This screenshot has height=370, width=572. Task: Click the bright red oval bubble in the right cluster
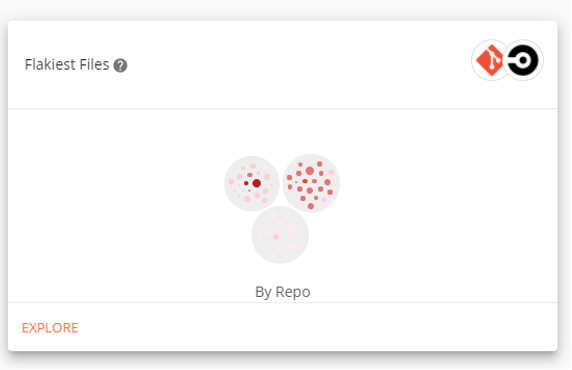pyautogui.click(x=305, y=181)
